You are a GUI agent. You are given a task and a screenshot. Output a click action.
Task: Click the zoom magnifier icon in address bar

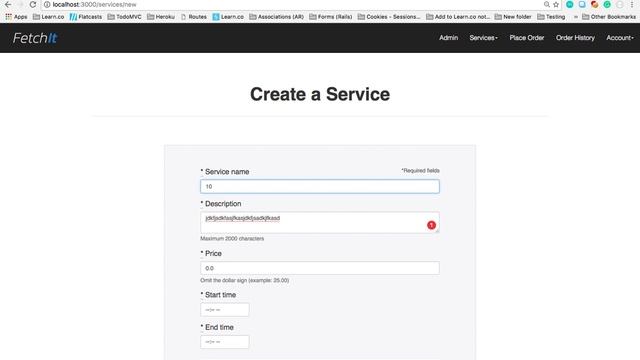point(547,4)
